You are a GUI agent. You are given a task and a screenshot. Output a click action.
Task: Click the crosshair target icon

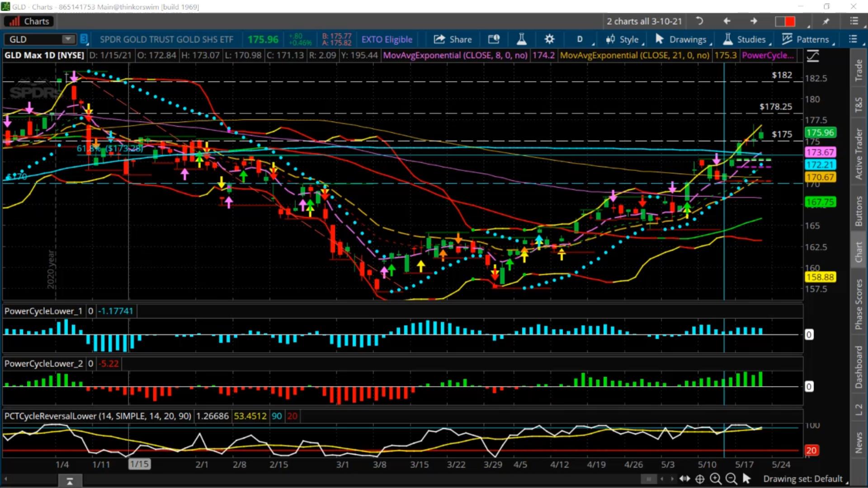click(700, 479)
